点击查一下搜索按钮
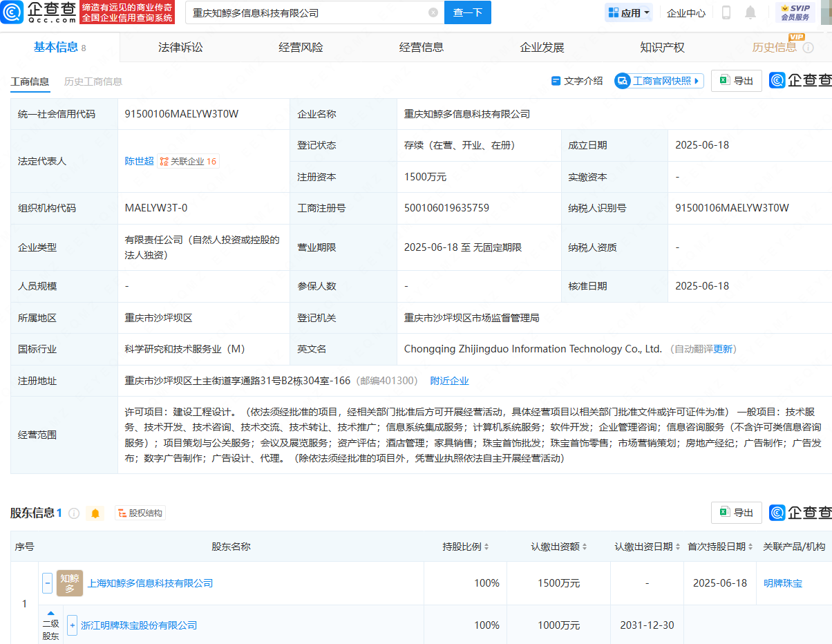This screenshot has height=644, width=832. [x=467, y=12]
